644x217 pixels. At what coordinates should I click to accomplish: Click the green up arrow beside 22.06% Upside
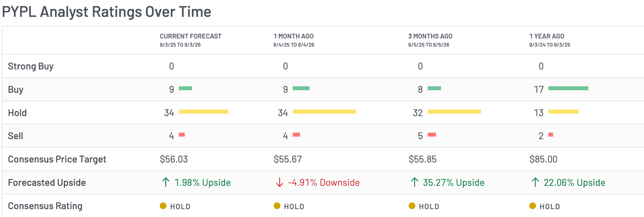pos(535,182)
